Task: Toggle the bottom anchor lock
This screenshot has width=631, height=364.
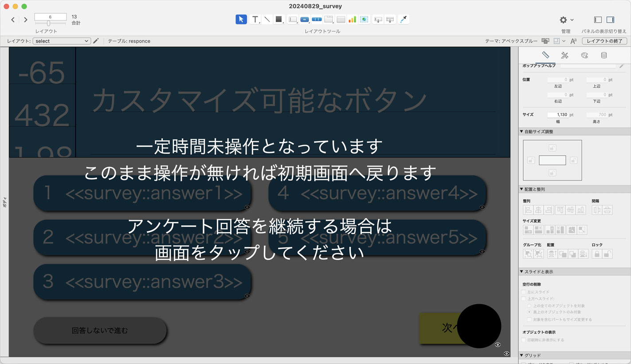Action: tap(552, 172)
